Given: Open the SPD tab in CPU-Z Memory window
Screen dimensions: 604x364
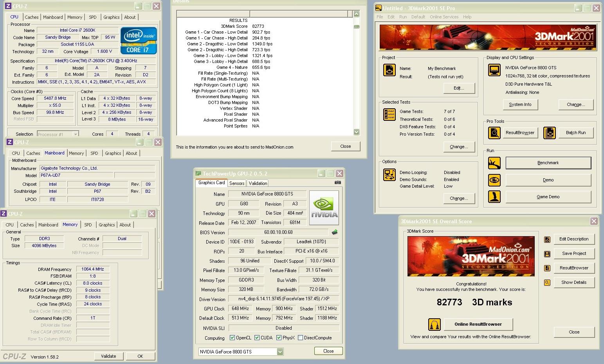Looking at the screenshot, I should tap(88, 225).
